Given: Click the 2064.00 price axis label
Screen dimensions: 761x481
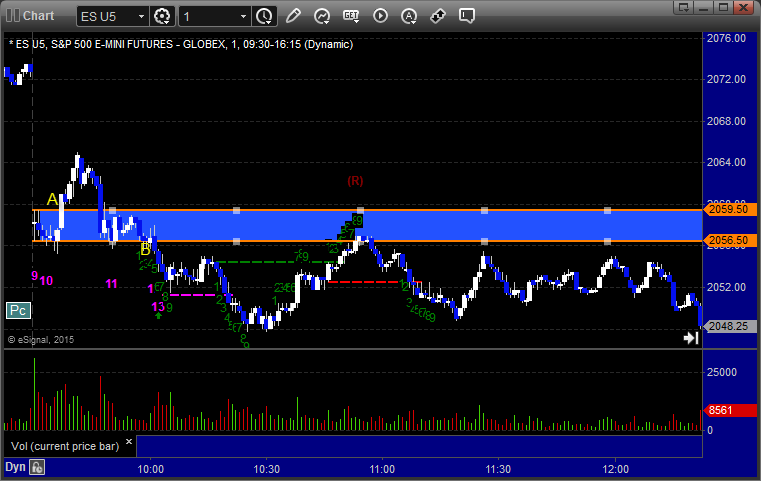Looking at the screenshot, I should (727, 162).
